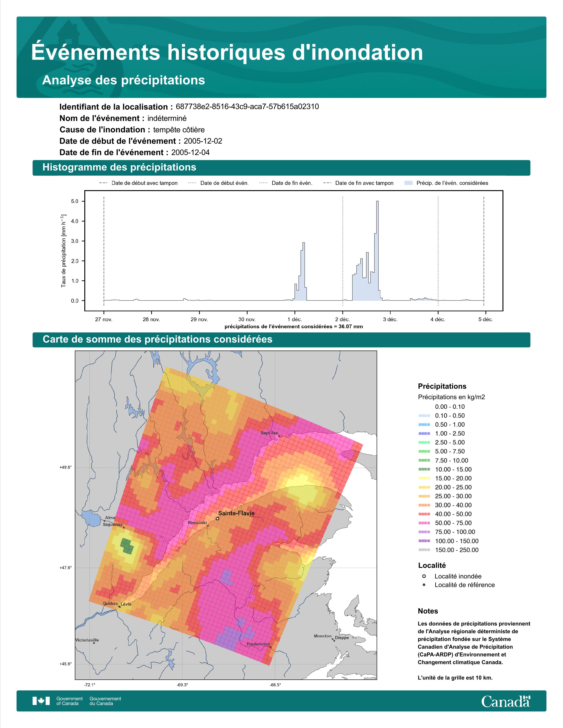Image resolution: width=563 pixels, height=728 pixels.
Task: Click the Événements historiques d'inondation title
Action: click(227, 52)
